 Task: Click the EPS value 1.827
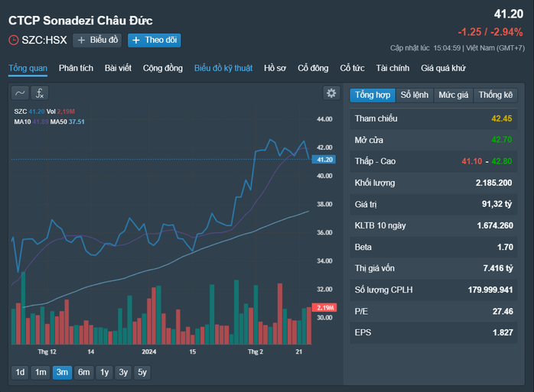503,332
